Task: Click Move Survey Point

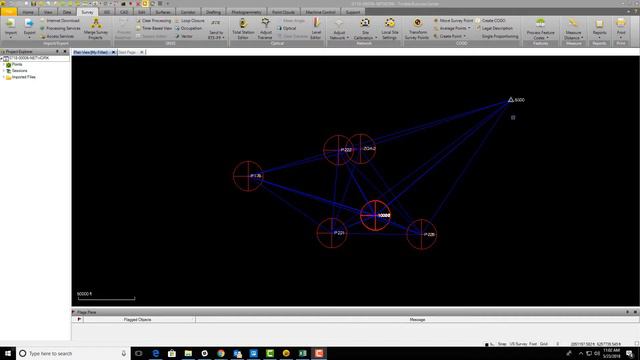Action: click(453, 20)
